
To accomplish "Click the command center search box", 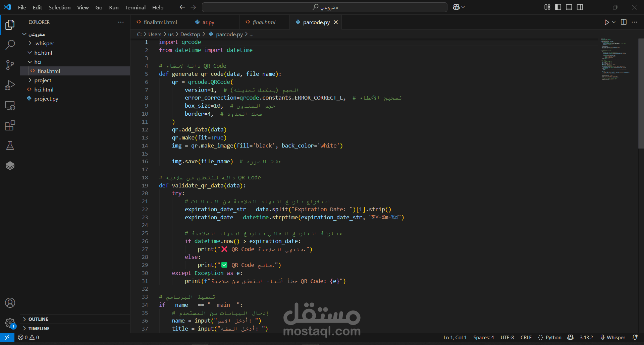I will 325,7.
